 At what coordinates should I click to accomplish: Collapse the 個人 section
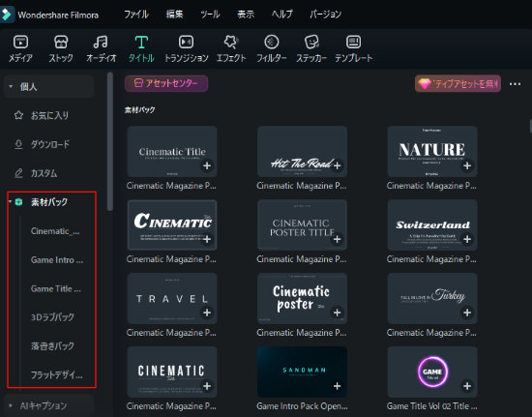(11, 86)
